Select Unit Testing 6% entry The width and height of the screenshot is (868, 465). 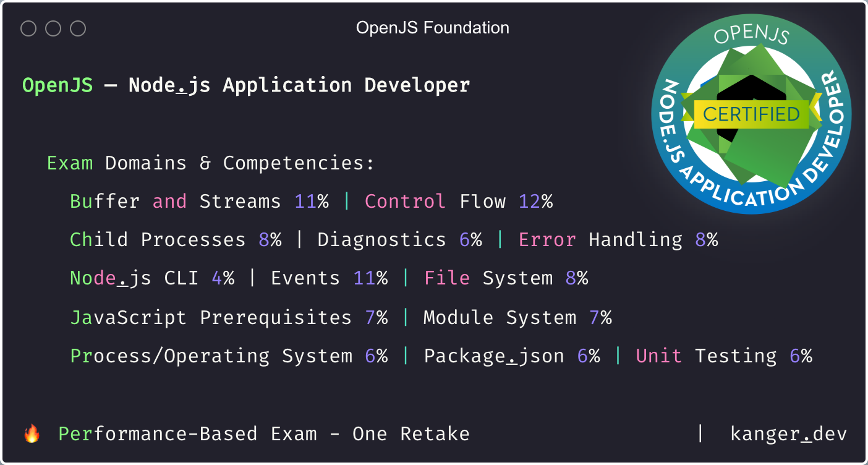(x=724, y=356)
